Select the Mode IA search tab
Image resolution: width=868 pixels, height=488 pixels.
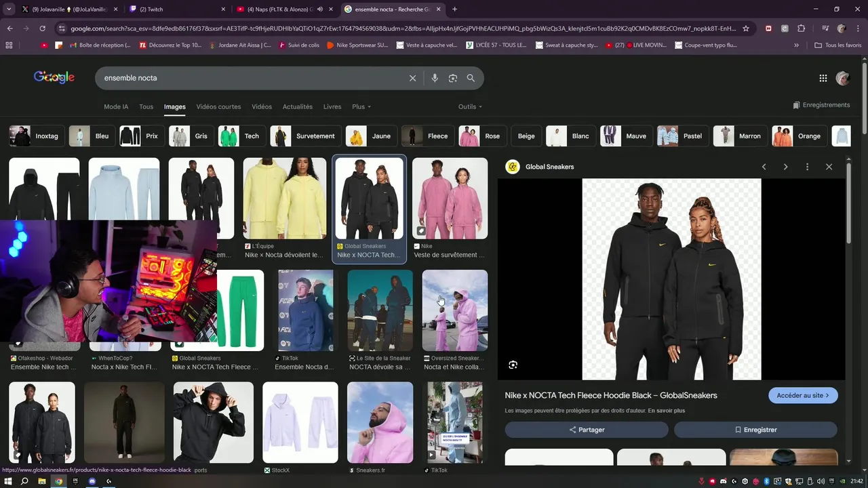tap(116, 107)
